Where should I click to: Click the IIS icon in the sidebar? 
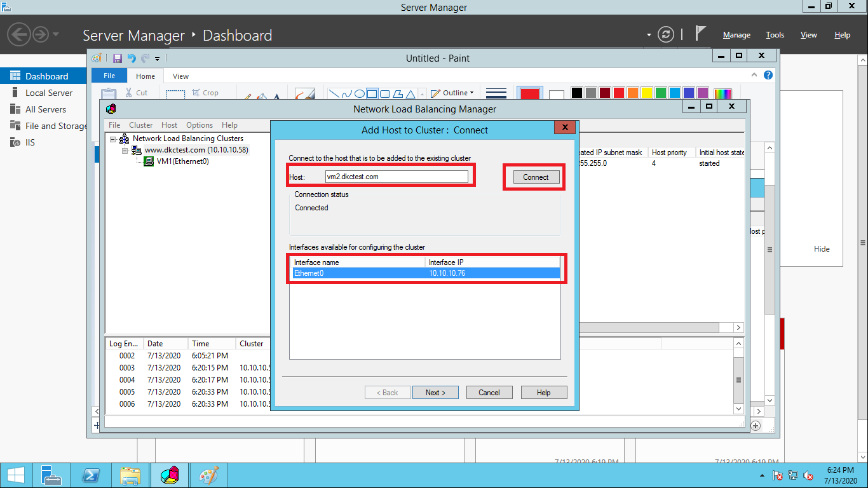15,142
